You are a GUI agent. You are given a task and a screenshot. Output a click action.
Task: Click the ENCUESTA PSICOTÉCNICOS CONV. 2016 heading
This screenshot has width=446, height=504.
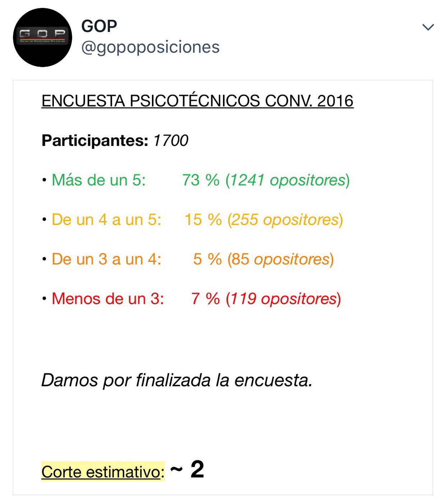[197, 101]
